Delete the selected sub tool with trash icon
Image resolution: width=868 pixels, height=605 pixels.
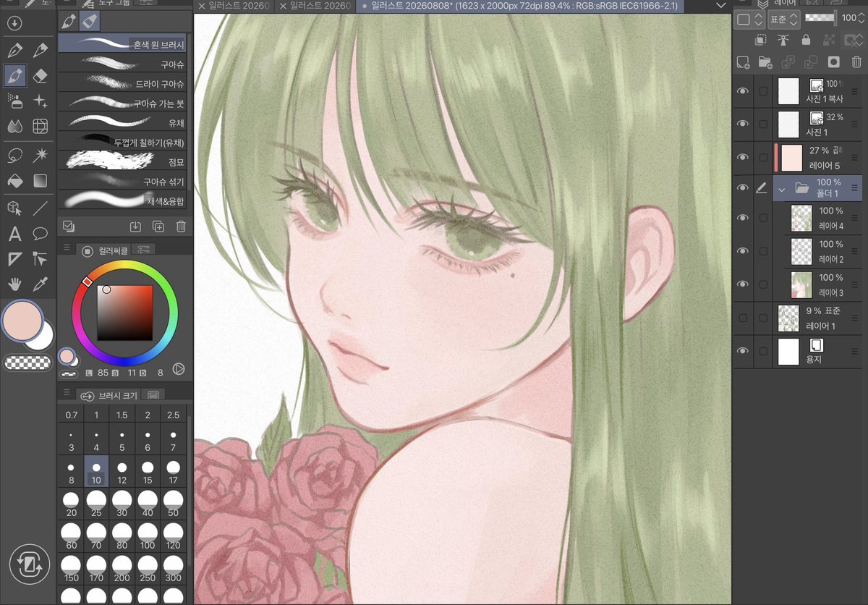coord(181,226)
